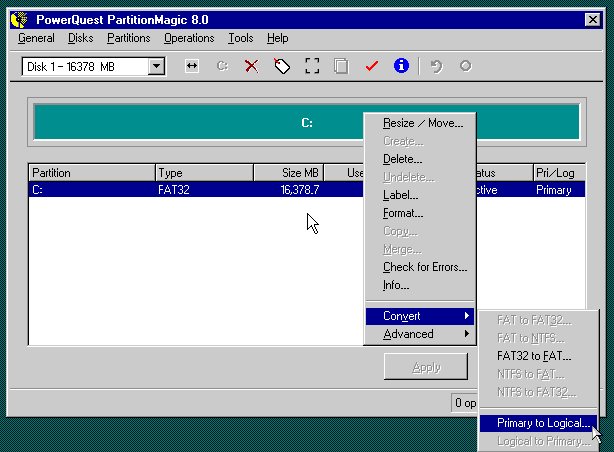Open the Partitions menu
Viewport: 614px width, 452px height.
[128, 38]
